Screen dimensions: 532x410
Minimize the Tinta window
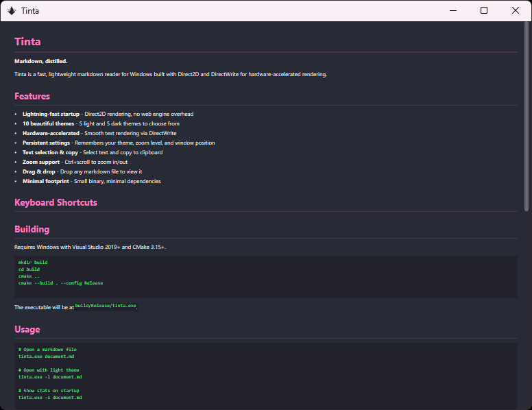(452, 10)
